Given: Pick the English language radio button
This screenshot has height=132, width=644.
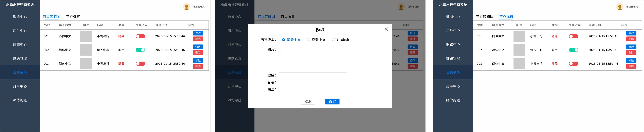Looking at the screenshot, I should pyautogui.click(x=333, y=40).
